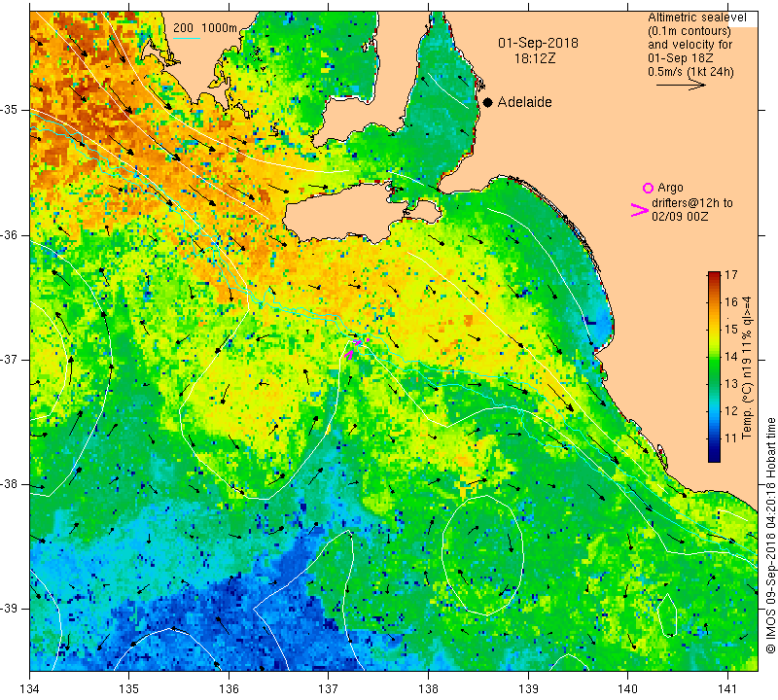Click the closed sea-level contour eddy near 138.5E
The width and height of the screenshot is (778, 700).
[x=482, y=554]
